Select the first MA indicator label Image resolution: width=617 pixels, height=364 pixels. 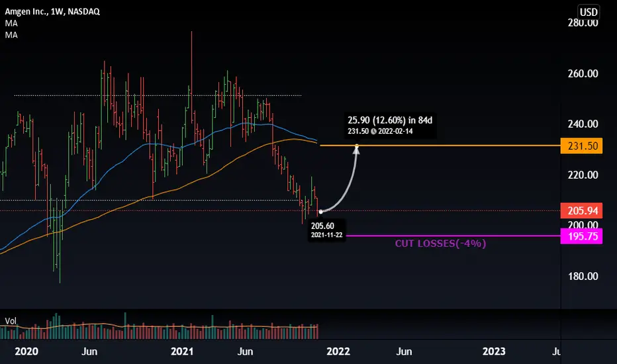coord(11,23)
